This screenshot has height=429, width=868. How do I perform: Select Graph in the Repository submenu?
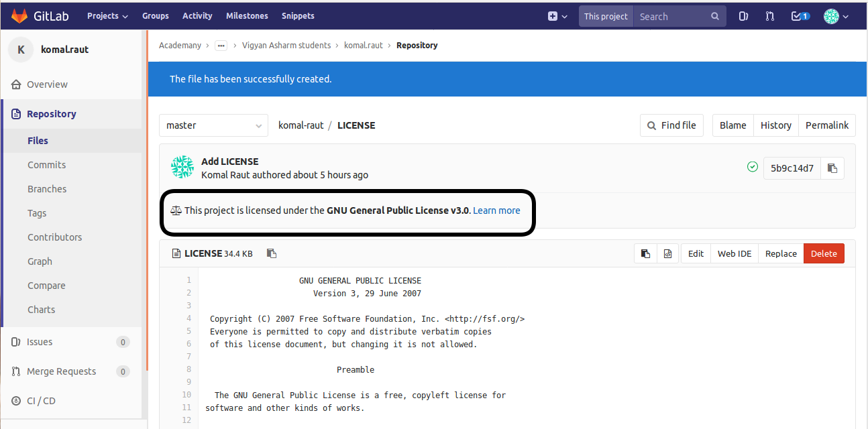click(40, 261)
